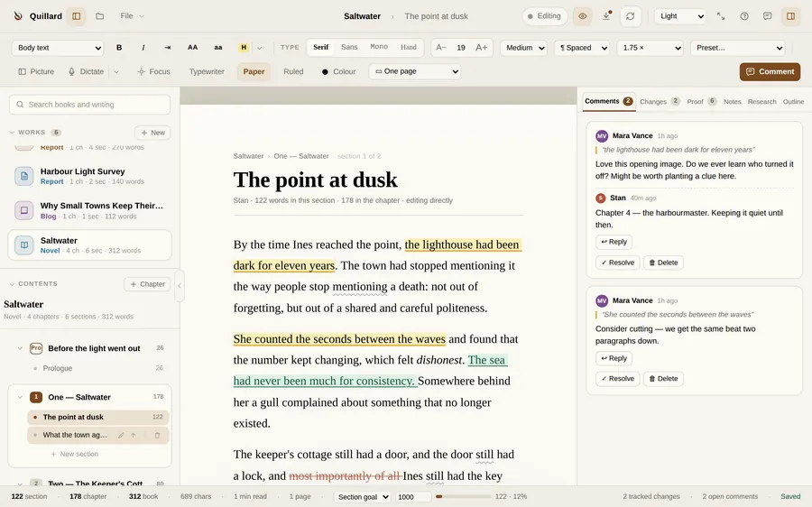Open the One page layout dropdown
812x507 pixels.
(415, 71)
